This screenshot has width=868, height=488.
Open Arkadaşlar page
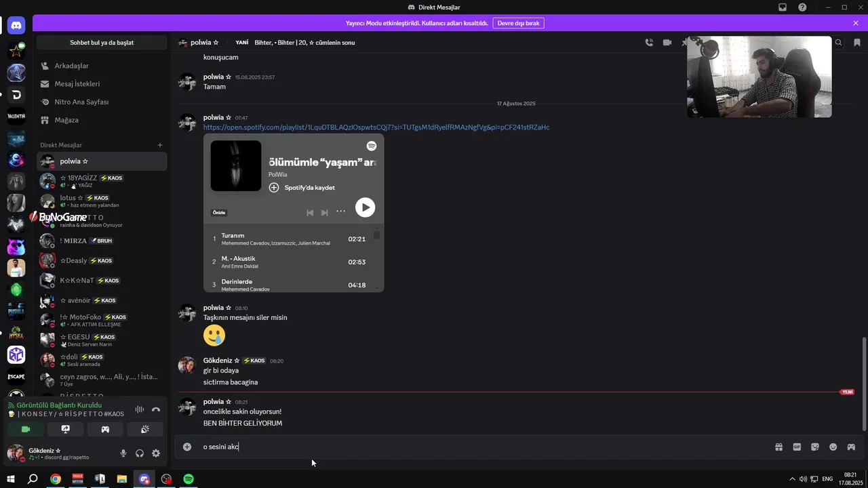[x=102, y=66]
